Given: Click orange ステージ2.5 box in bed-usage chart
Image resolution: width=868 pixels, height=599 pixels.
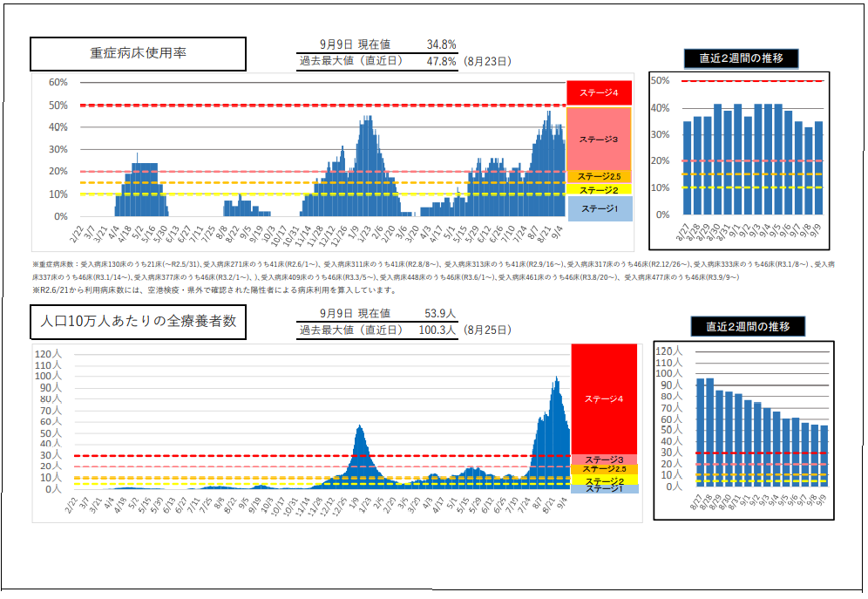Looking at the screenshot, I should 598,177.
